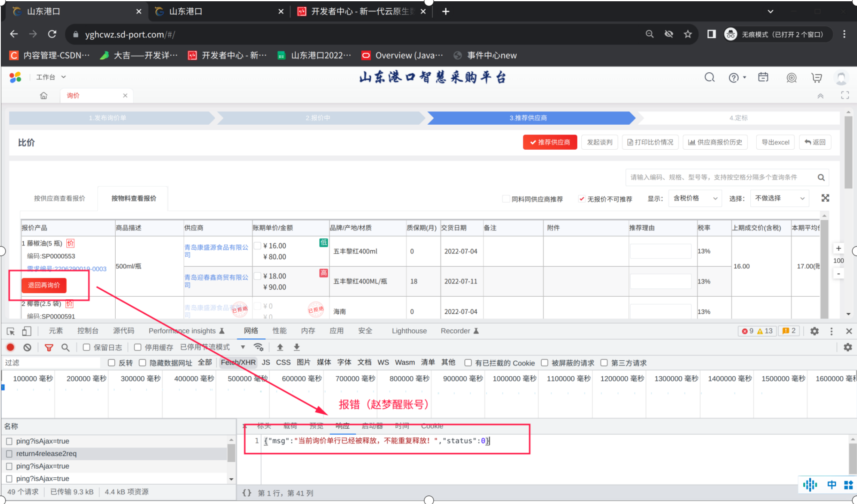This screenshot has width=857, height=504.
Task: Bookmark this page with star icon
Action: 688,34
